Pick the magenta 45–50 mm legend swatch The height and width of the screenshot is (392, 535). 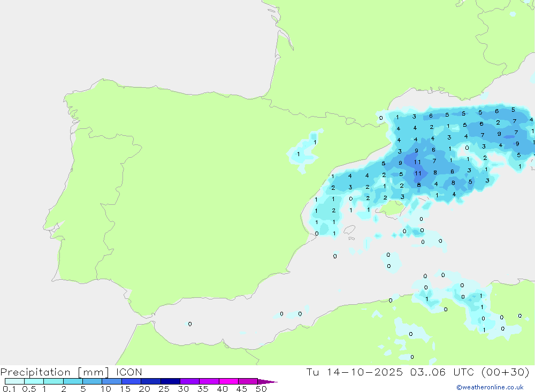(248, 381)
